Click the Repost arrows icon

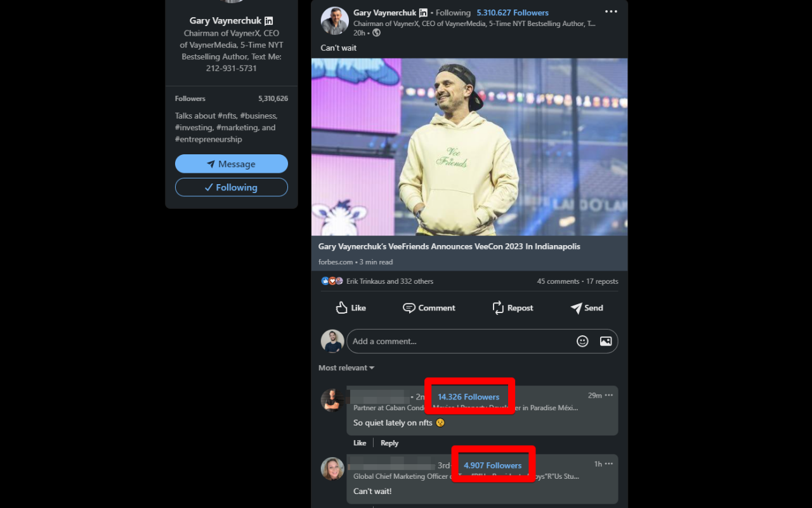click(498, 308)
